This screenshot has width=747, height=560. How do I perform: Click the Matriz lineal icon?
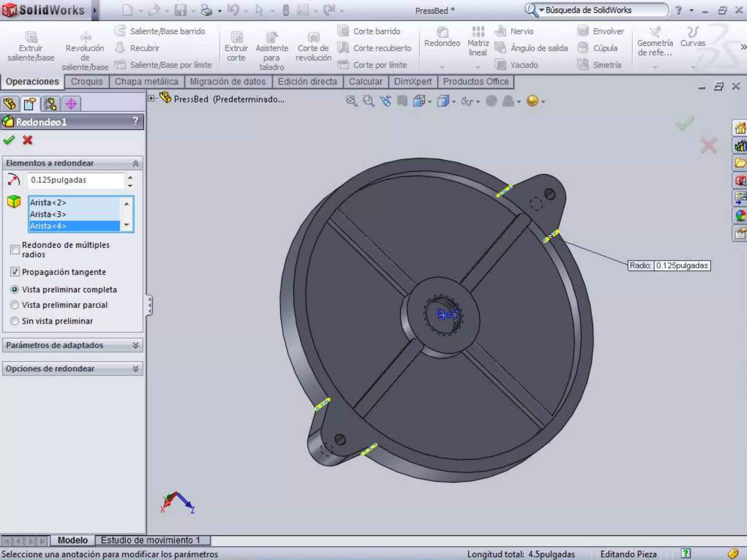[478, 32]
